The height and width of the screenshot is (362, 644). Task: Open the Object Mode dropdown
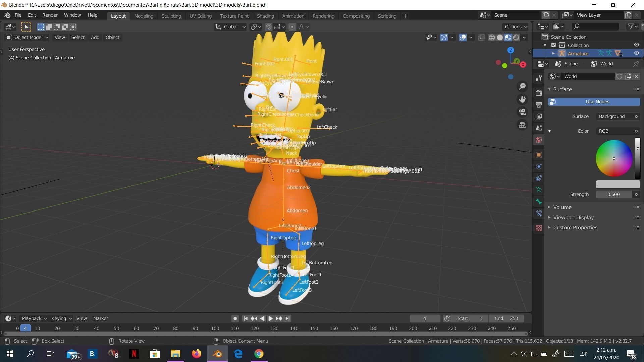tap(27, 37)
